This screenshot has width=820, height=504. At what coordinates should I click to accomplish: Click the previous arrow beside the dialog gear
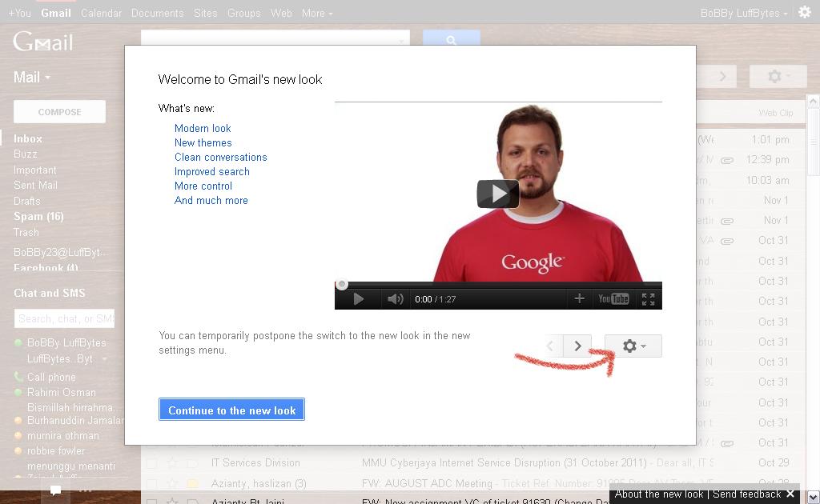[x=549, y=346]
